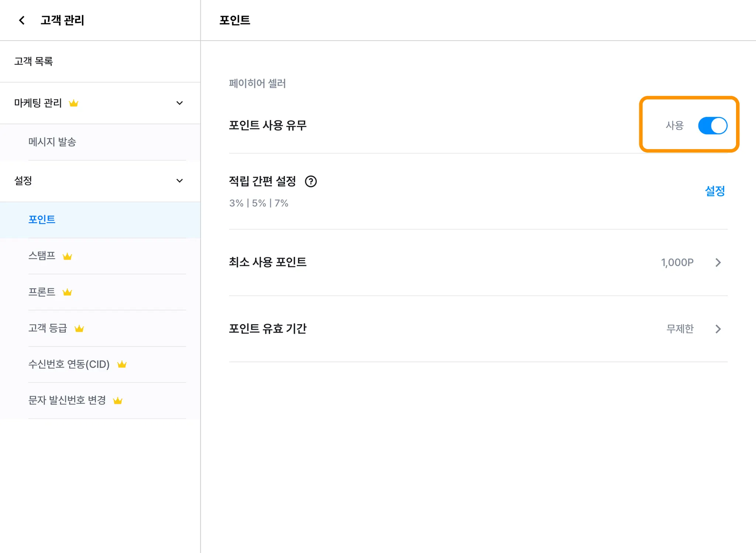Click the crown icon beside 고객 등급

pyautogui.click(x=79, y=329)
